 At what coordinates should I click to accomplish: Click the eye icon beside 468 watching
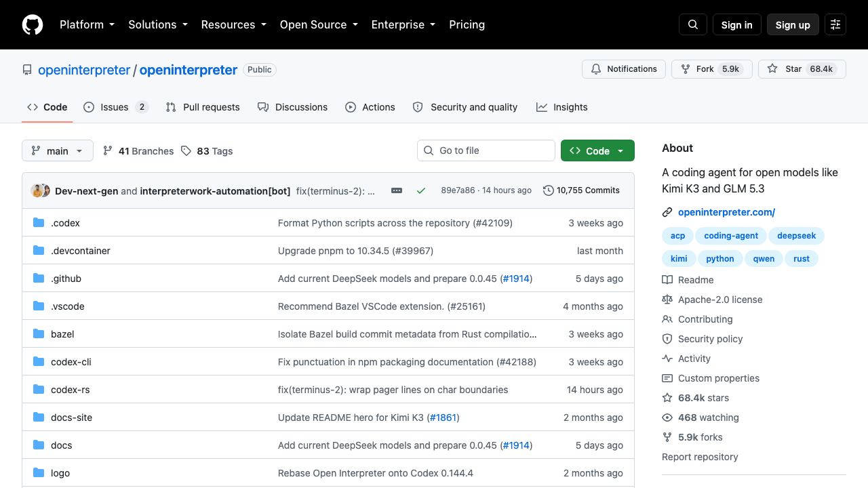point(667,418)
